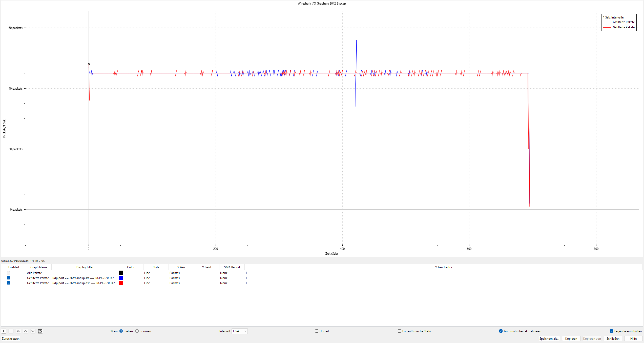Add a new graph with the plus icon

tap(4, 331)
